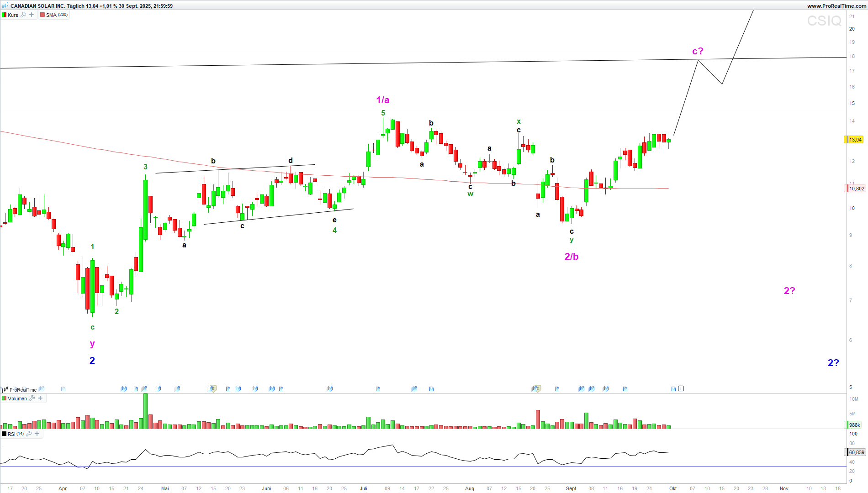Click the black RSI color swatch
The image size is (868, 493).
(x=4, y=434)
